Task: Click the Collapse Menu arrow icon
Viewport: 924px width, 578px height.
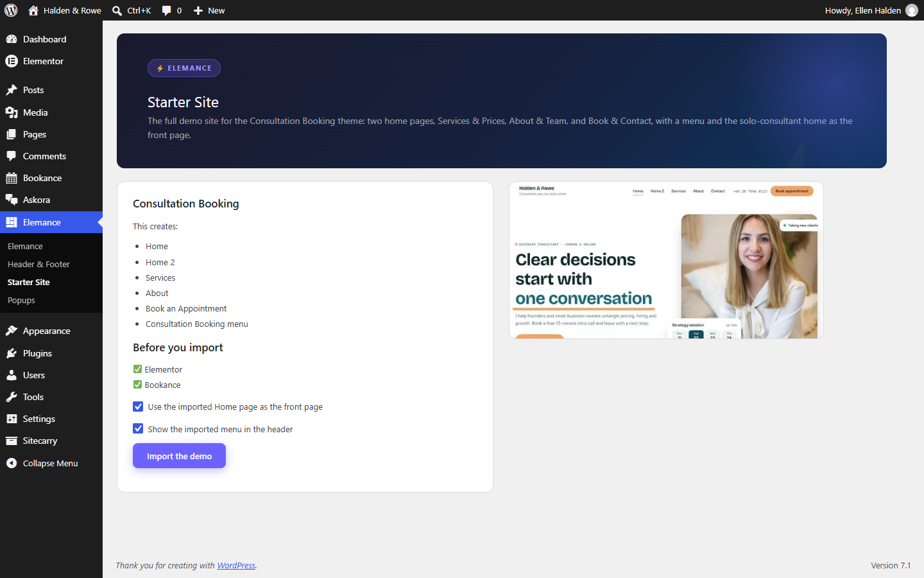Action: coord(12,463)
